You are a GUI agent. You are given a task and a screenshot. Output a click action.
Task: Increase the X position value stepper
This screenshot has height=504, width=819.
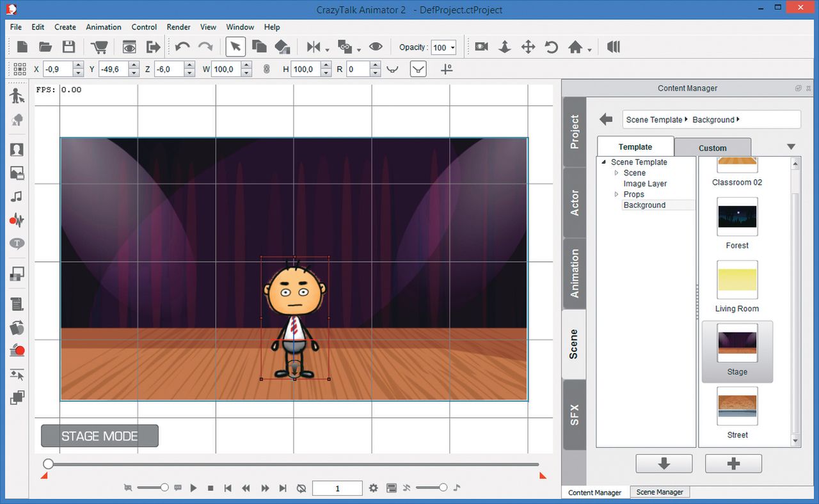79,65
